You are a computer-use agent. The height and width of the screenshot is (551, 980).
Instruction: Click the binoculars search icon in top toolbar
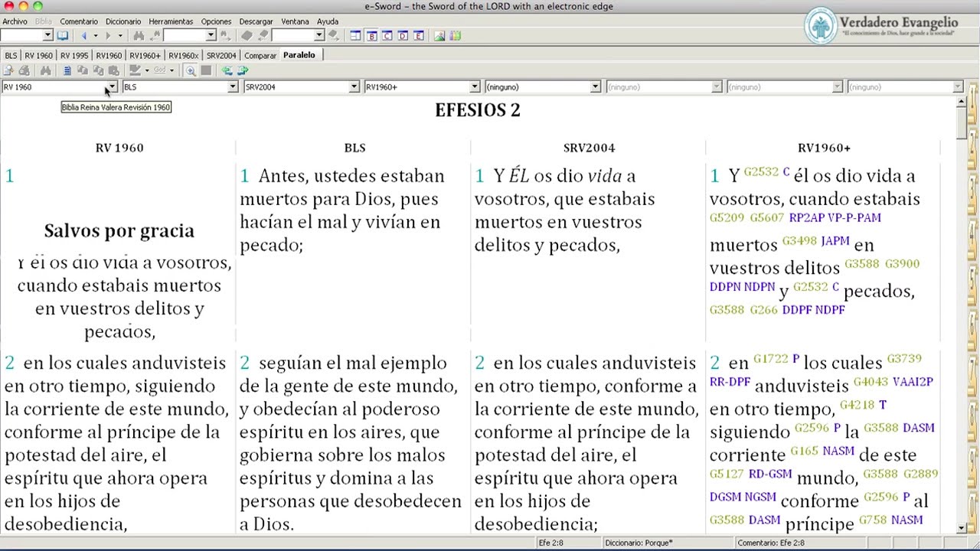click(x=139, y=35)
